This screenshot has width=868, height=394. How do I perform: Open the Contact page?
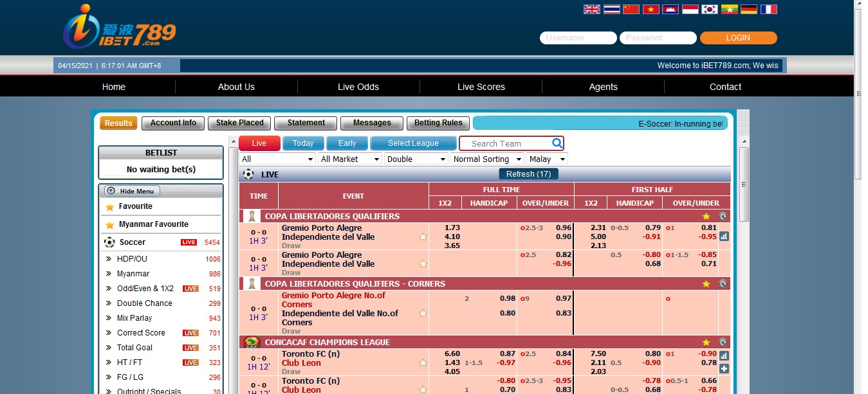(x=725, y=87)
